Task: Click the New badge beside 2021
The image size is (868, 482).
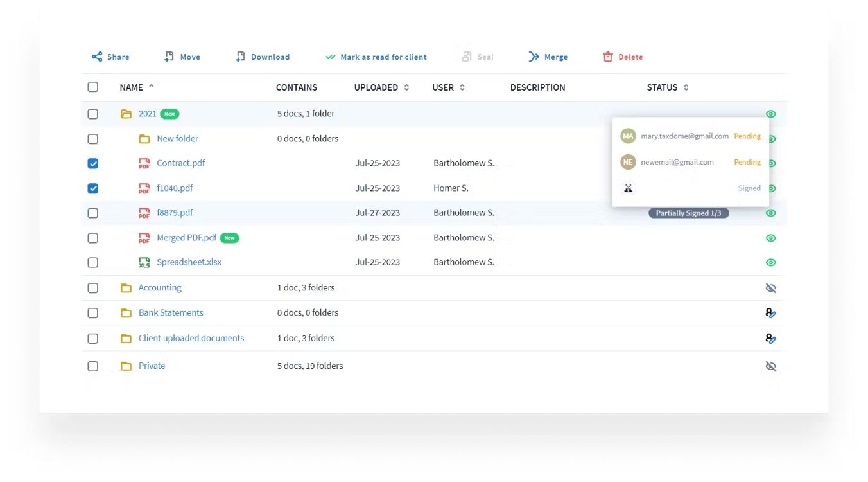Action: (169, 114)
